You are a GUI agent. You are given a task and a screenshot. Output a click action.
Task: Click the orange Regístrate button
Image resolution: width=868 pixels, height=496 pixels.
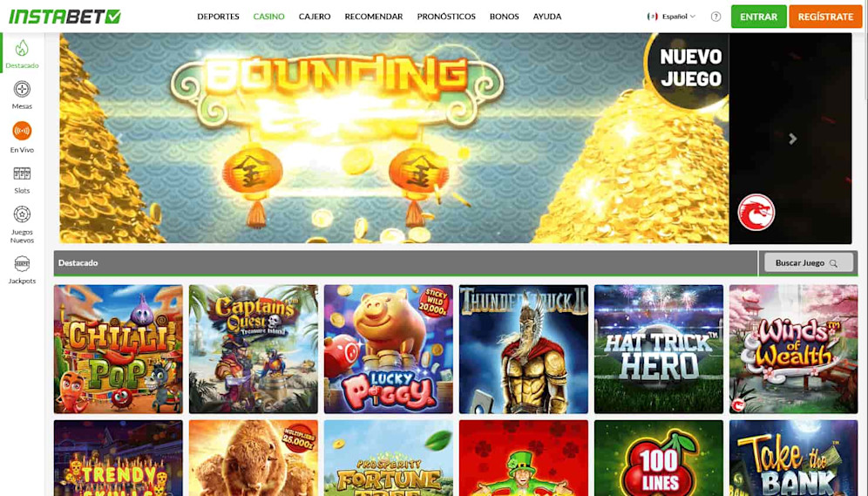tap(825, 17)
